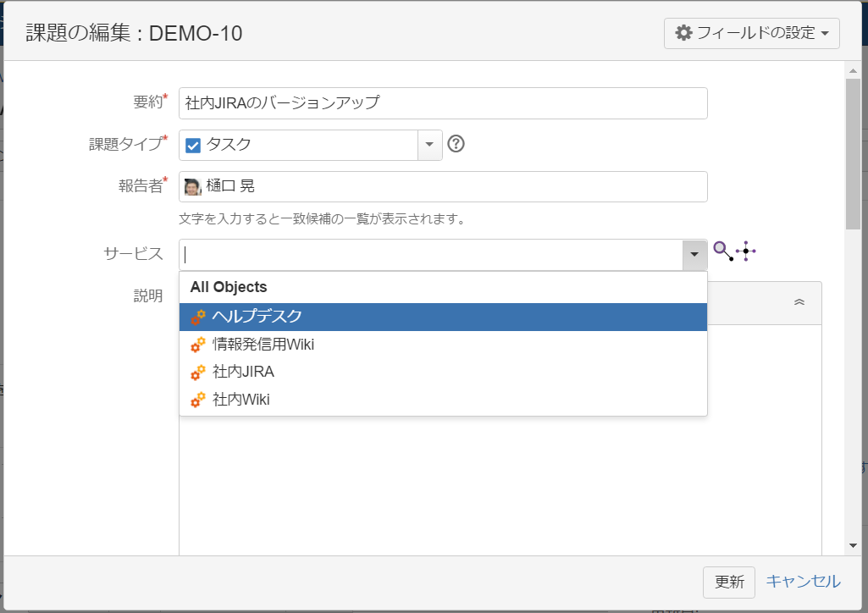Open the object search magnifier icon

(723, 251)
